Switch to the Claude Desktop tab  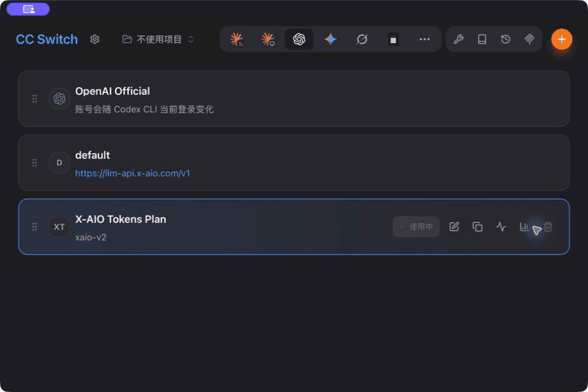(x=268, y=39)
